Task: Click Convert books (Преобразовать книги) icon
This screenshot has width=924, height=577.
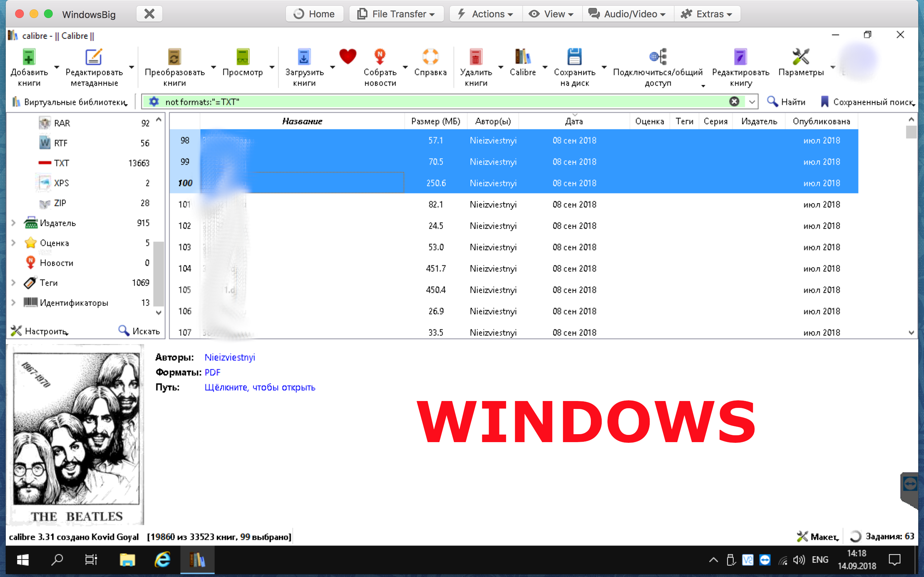Action: click(174, 58)
